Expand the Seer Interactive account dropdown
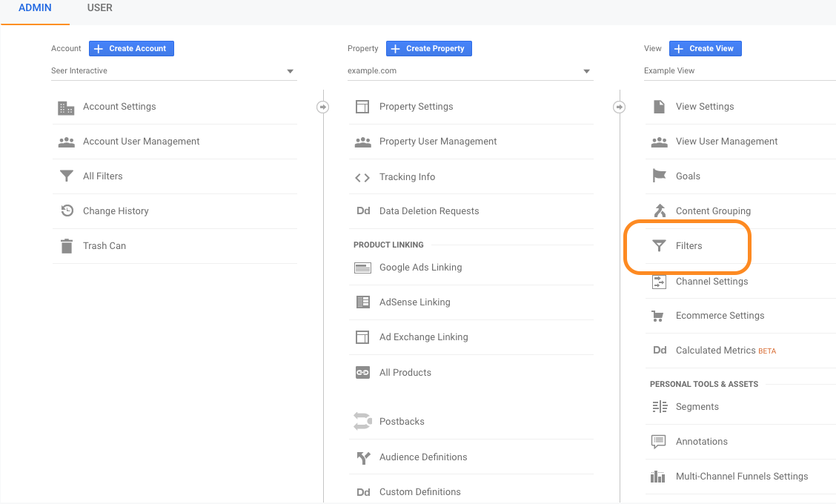836x504 pixels. 290,72
